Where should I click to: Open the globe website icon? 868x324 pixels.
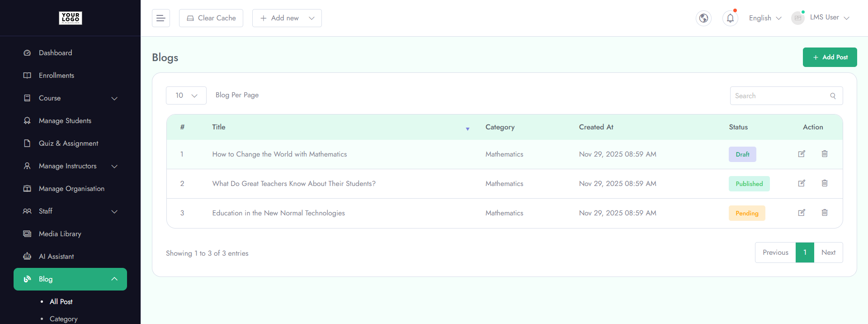point(703,18)
